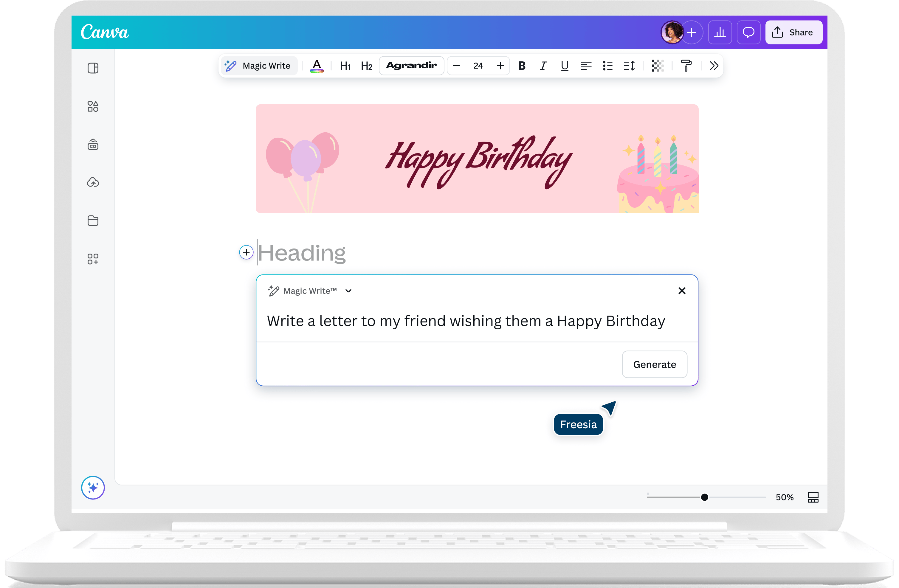Screen dimensions: 899x588
Task: Click the copy style paint roller icon
Action: point(686,66)
